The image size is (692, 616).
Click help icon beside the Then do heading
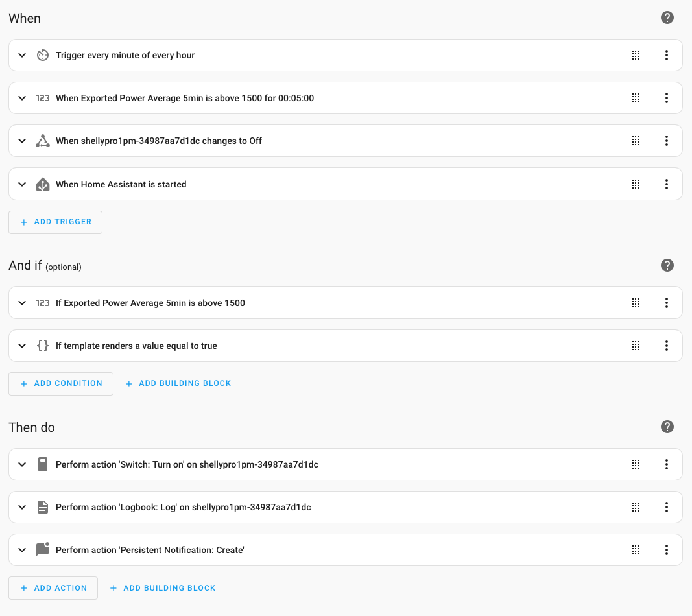coord(667,427)
